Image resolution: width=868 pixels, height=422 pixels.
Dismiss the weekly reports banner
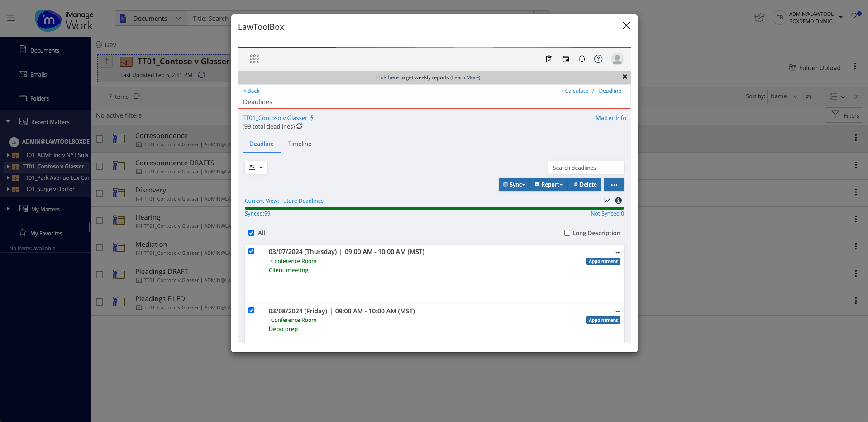[x=625, y=77]
